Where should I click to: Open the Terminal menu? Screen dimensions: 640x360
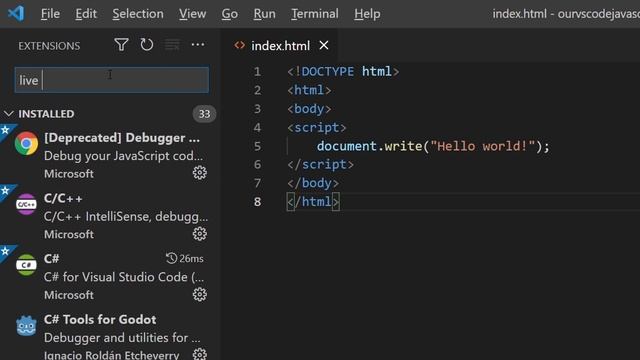coord(315,14)
